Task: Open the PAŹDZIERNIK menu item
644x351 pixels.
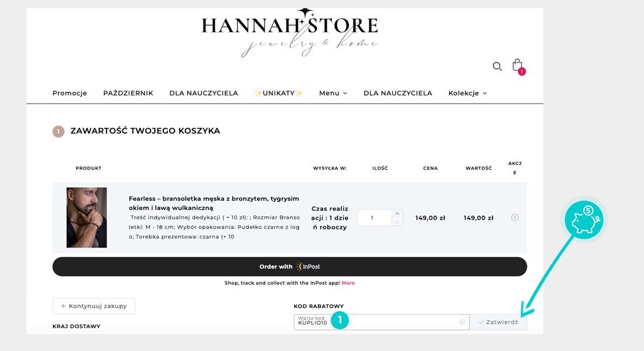Action: point(128,93)
